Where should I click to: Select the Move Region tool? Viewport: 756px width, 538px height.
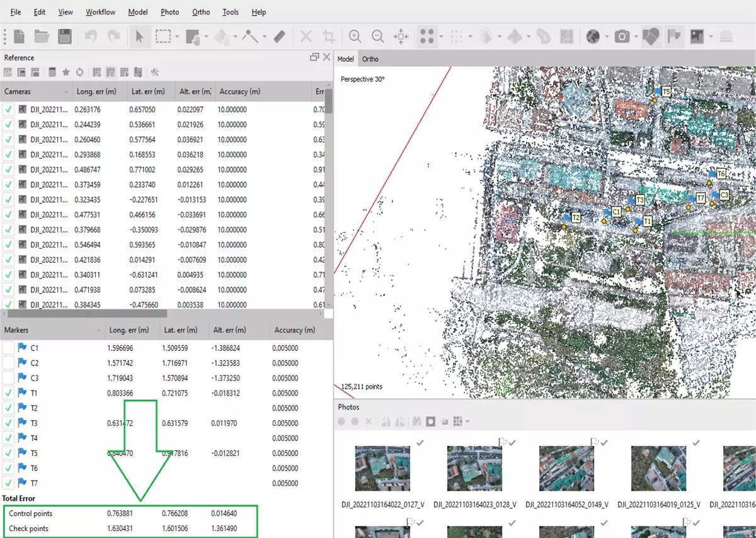point(193,37)
